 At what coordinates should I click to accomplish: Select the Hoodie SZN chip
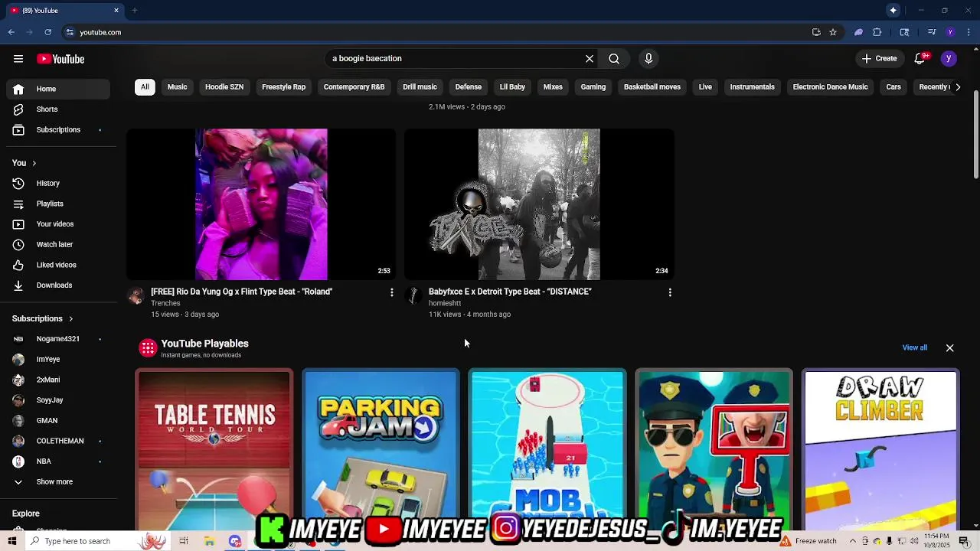tap(224, 86)
